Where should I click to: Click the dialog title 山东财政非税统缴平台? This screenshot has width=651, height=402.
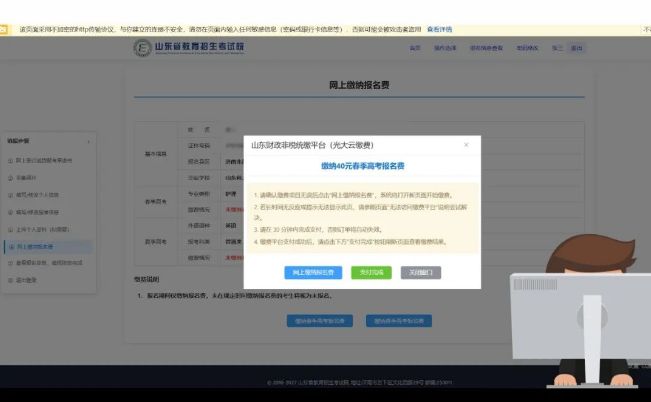(312, 145)
